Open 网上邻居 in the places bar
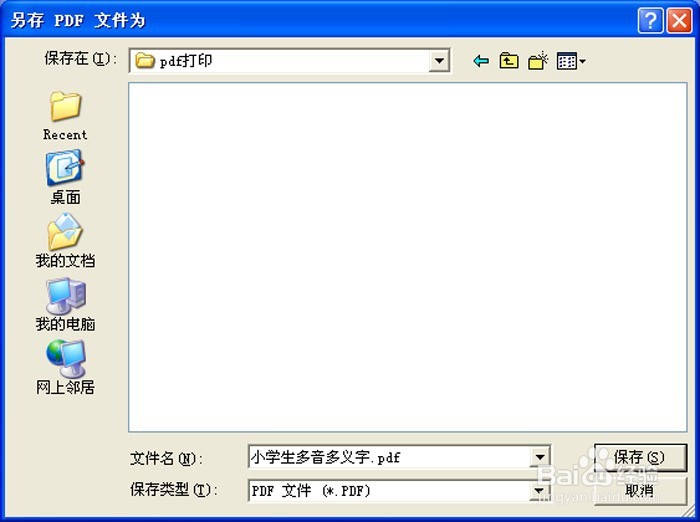This screenshot has height=522, width=700. point(65,367)
